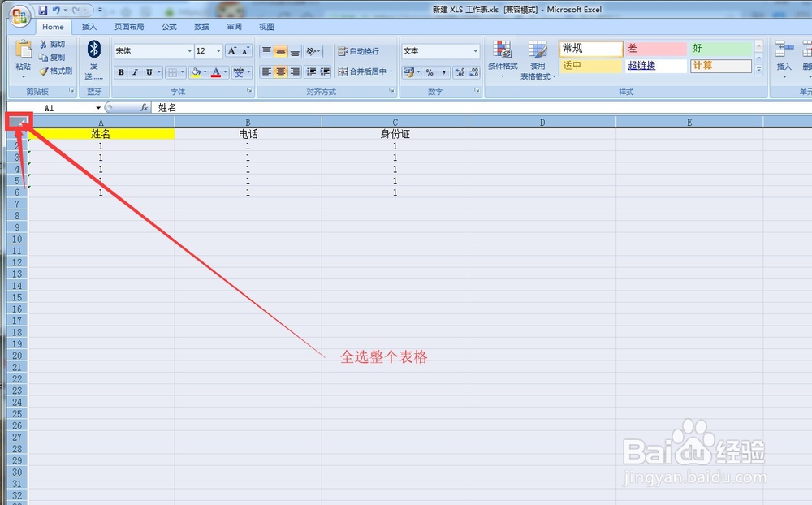Increase the indent
Viewport: 812px width, 505px height.
(x=325, y=71)
